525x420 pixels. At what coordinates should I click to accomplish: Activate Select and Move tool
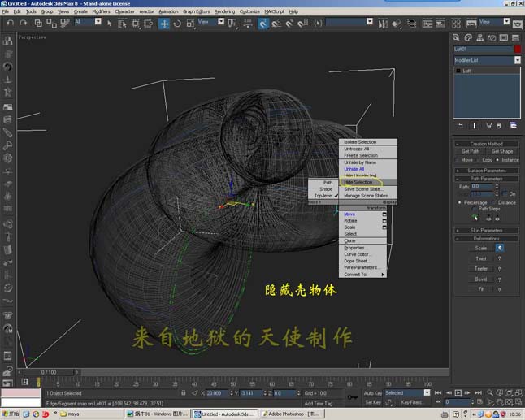(x=164, y=24)
